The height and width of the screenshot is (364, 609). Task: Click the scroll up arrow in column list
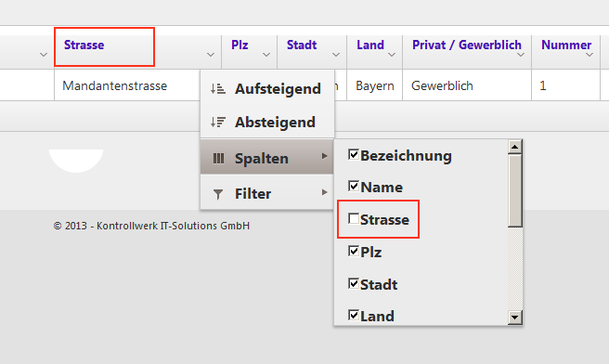[515, 147]
